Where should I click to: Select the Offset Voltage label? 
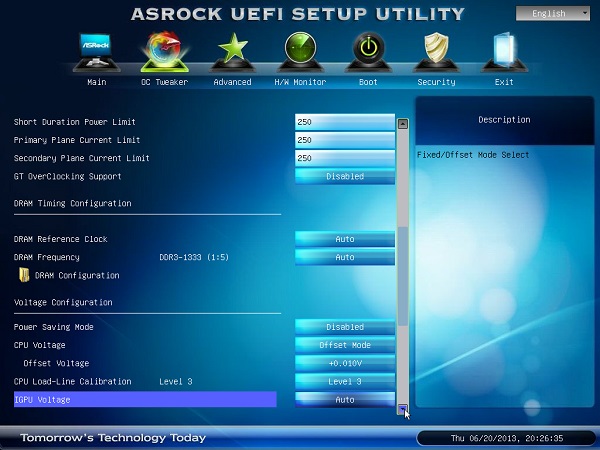click(x=56, y=363)
